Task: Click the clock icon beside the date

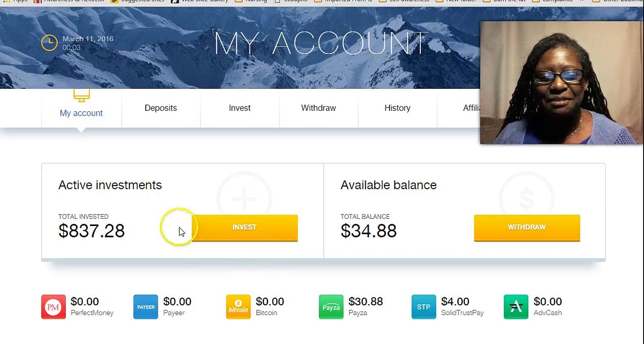Action: point(49,43)
